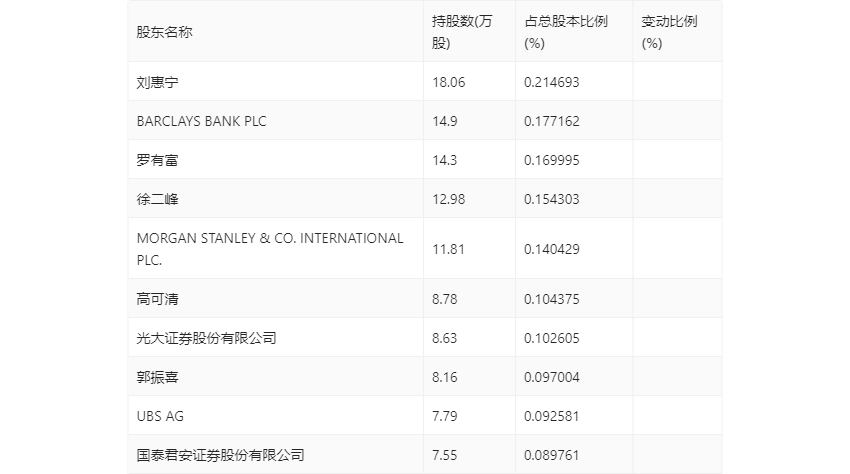The height and width of the screenshot is (474, 850).
Task: Click the shares value 18.06
Action: pos(449,82)
